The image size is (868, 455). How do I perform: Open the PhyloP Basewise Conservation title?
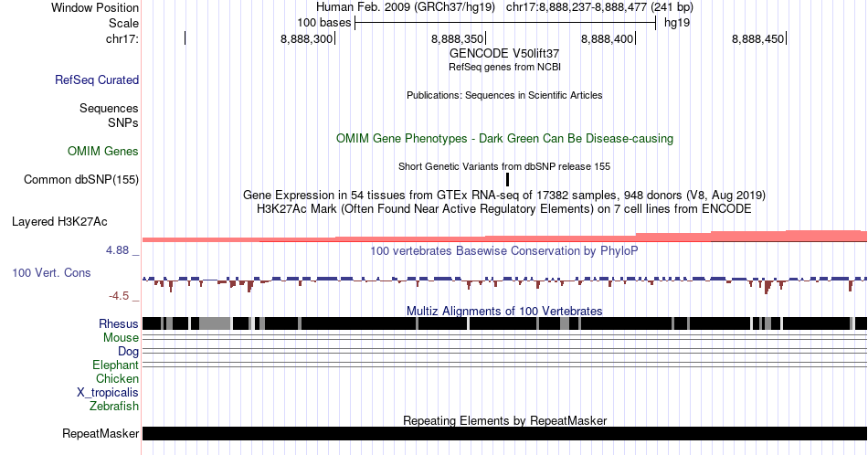point(504,250)
